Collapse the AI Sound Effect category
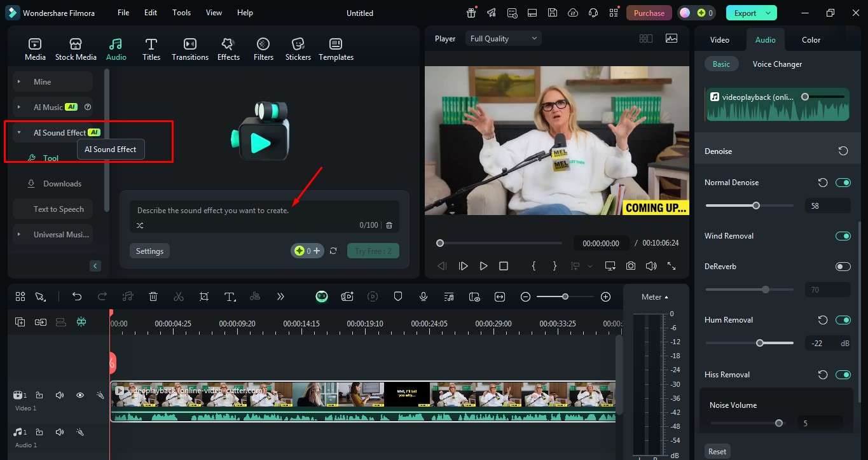This screenshot has height=460, width=868. [x=19, y=132]
